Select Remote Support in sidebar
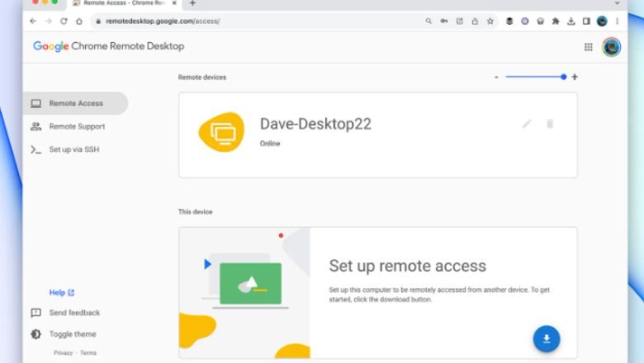This screenshot has width=644, height=363. (76, 126)
